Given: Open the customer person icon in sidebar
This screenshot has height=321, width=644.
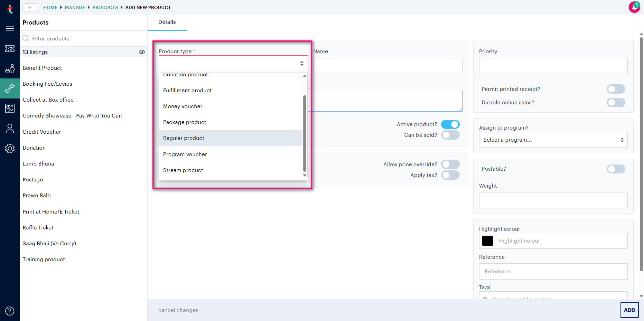Looking at the screenshot, I should coord(10,129).
